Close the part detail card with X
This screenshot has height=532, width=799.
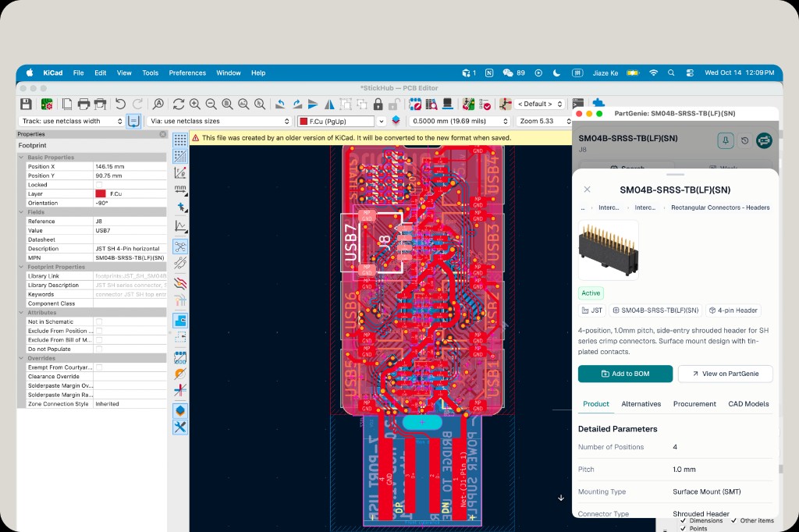[587, 190]
